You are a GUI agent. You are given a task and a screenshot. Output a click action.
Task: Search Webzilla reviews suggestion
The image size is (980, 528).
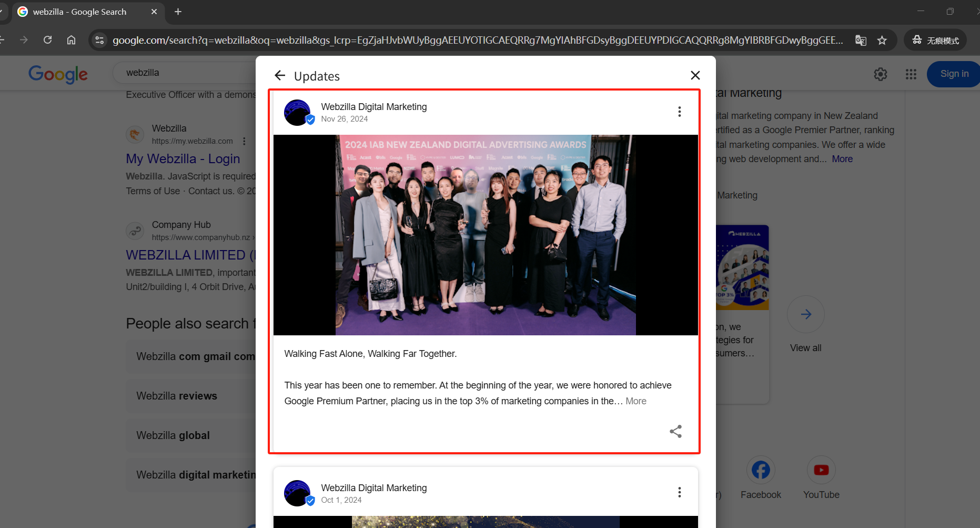pos(191,396)
